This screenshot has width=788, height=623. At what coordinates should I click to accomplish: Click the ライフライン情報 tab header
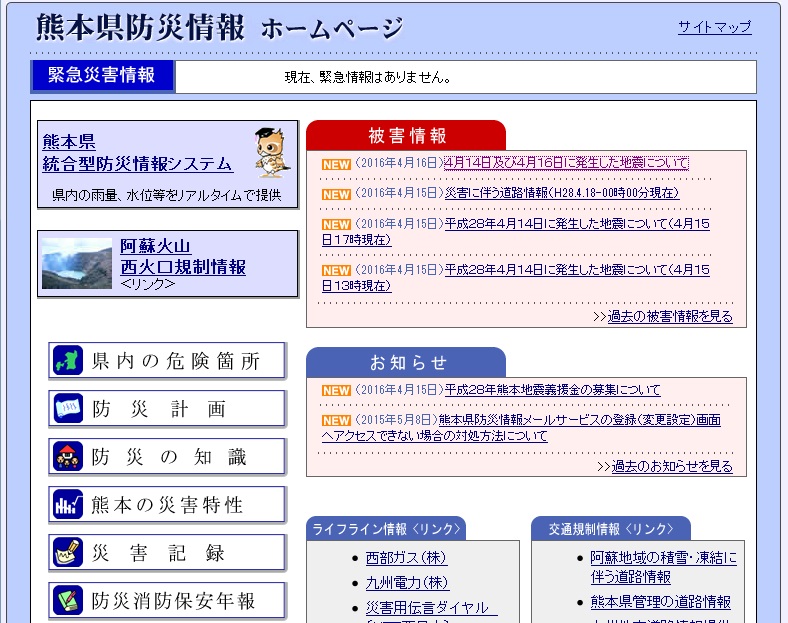point(386,529)
